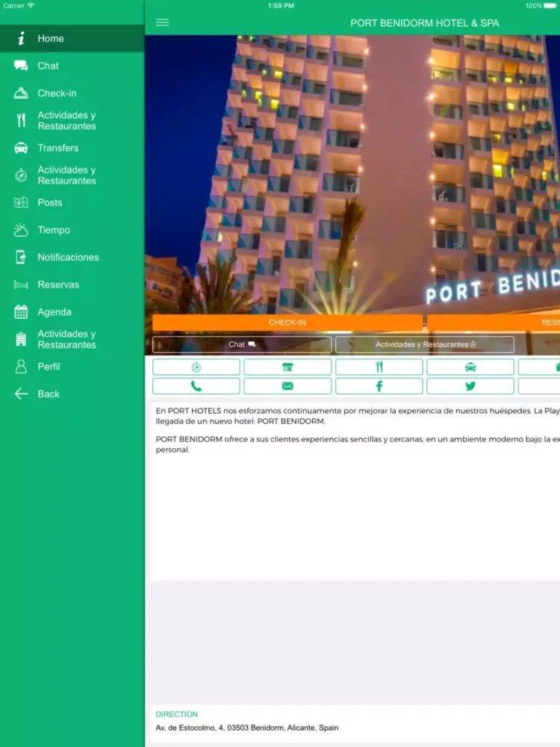
Task: Go to Check-in in the sidebar
Action: coord(72,93)
